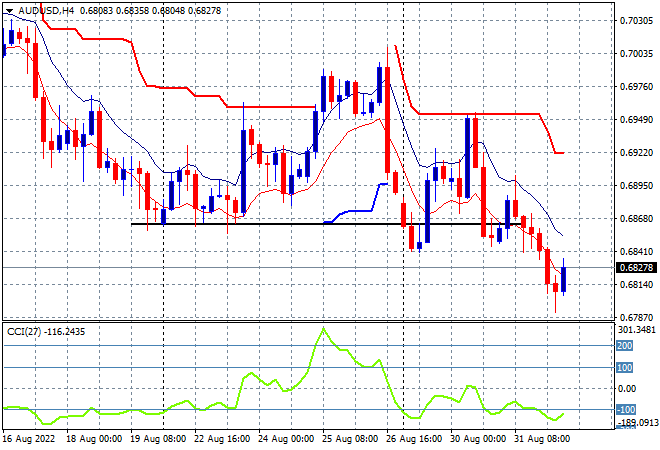Click the 16 Aug 2022 time axis label
Image resolution: width=660 pixels, height=450 pixels.
pyautogui.click(x=29, y=439)
